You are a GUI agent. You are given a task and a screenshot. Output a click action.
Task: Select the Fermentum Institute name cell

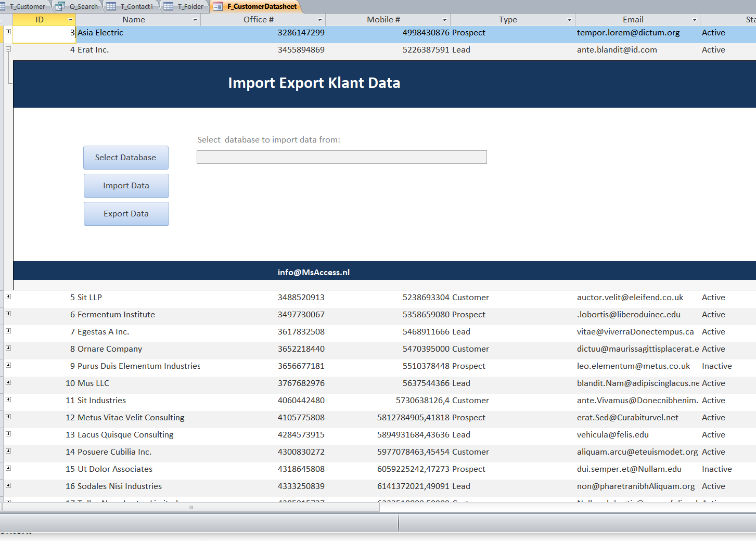click(x=116, y=315)
